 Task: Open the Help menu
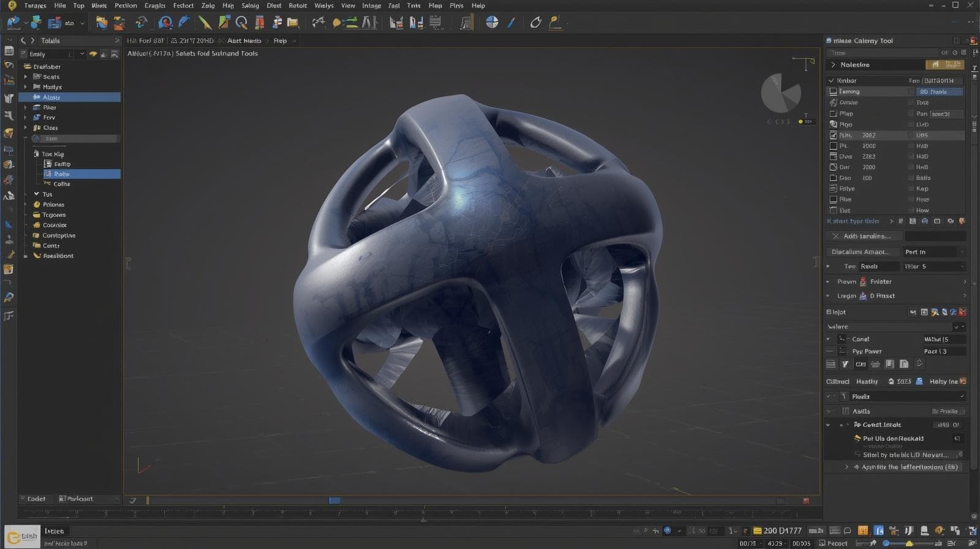[478, 6]
